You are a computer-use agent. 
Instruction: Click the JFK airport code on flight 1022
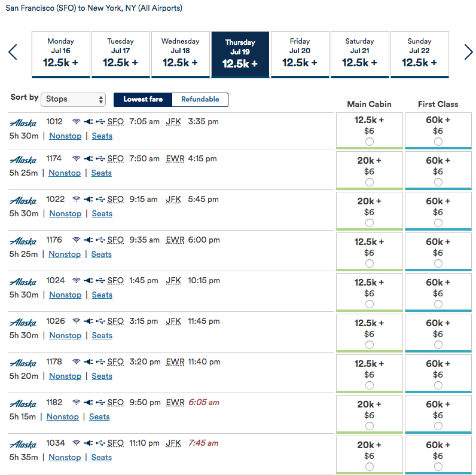click(173, 200)
